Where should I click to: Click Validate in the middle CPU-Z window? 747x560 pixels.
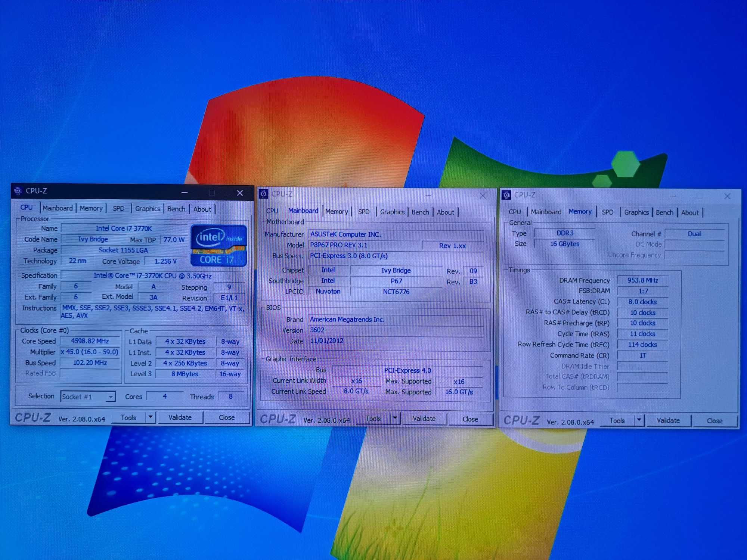pyautogui.click(x=424, y=419)
